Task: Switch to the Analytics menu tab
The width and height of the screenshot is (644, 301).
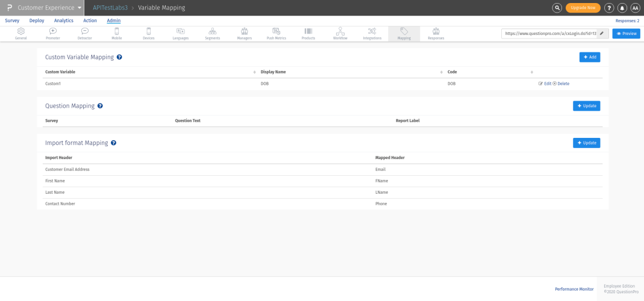Action: click(x=63, y=20)
